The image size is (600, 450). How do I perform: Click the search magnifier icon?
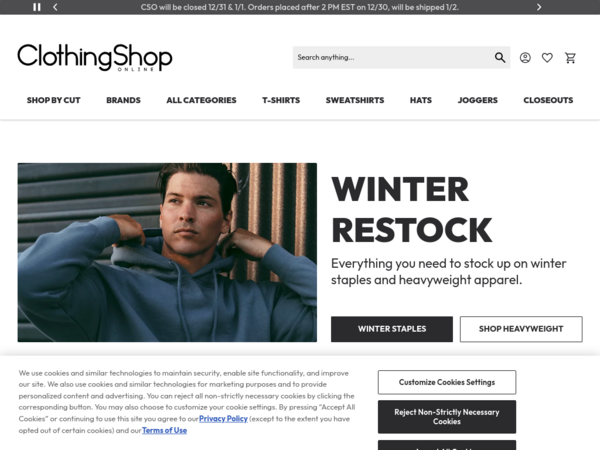500,57
